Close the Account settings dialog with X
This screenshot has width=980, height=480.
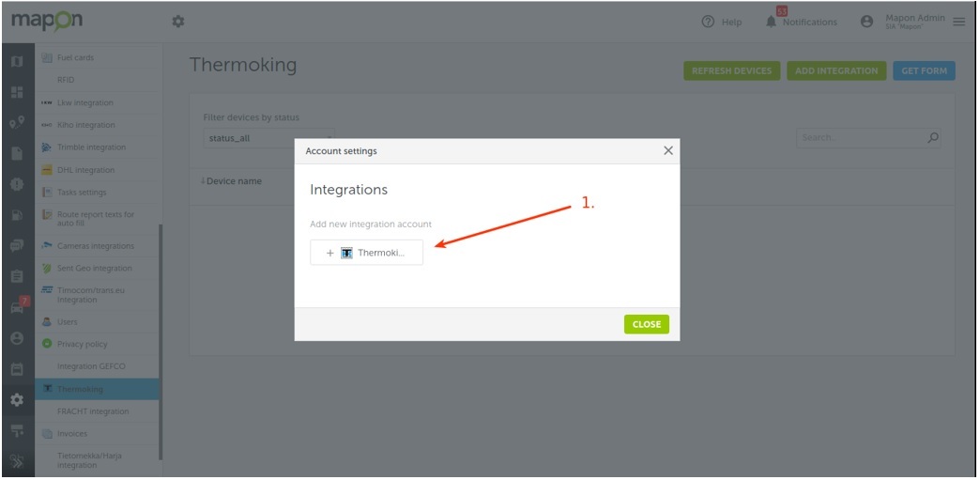tap(668, 151)
